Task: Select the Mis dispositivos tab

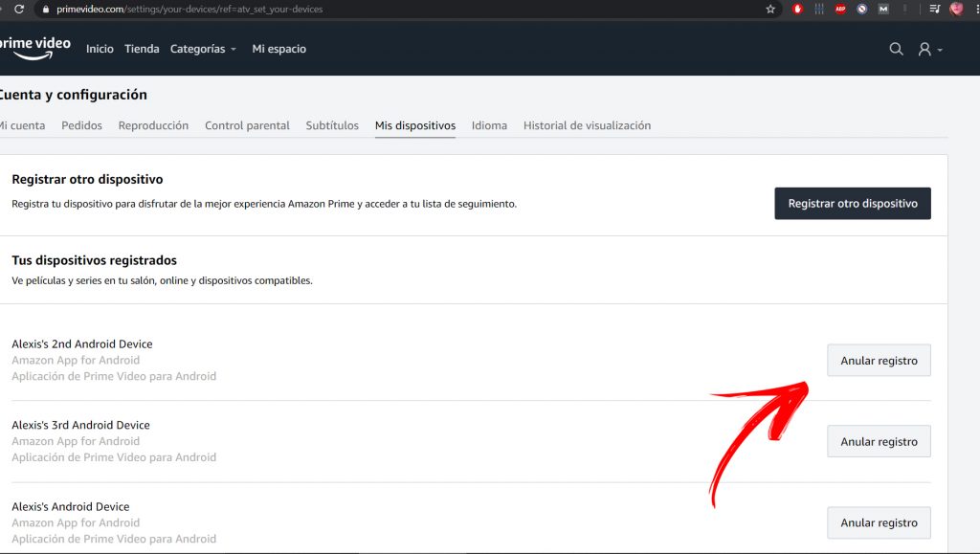Action: click(415, 125)
